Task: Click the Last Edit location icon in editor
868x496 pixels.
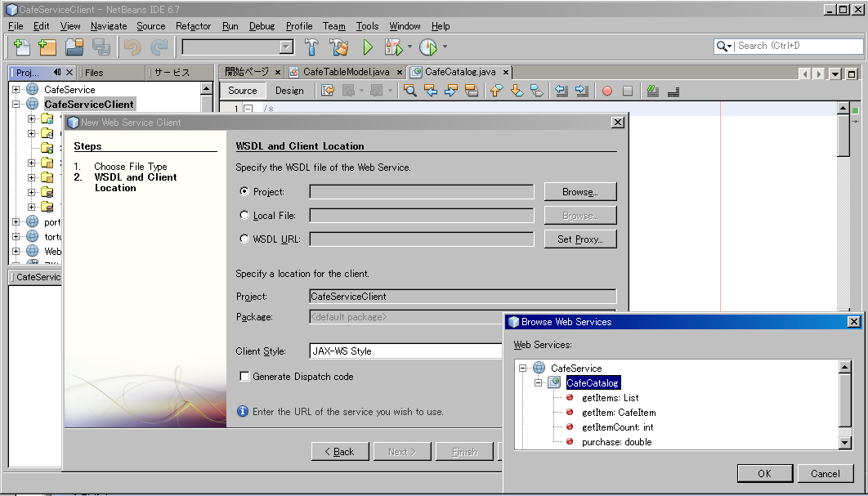Action: (x=328, y=90)
